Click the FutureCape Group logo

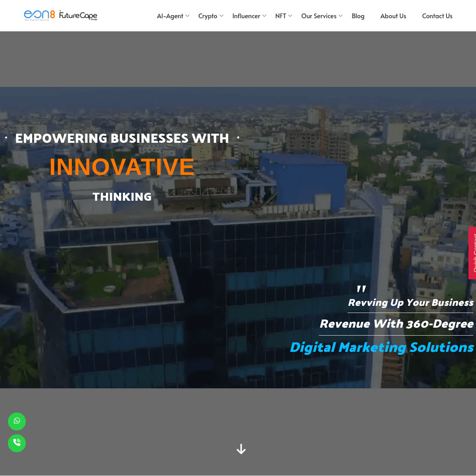pyautogui.click(x=78, y=15)
